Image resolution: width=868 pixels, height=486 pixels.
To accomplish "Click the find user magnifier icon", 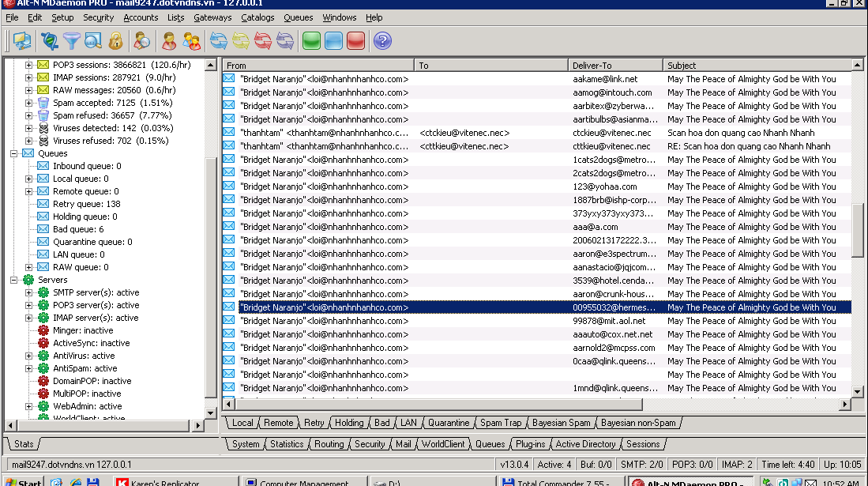I will click(141, 41).
